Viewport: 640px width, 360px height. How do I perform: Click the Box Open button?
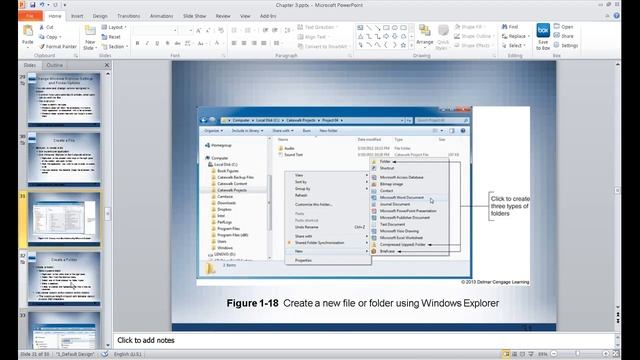pyautogui.click(x=564, y=27)
